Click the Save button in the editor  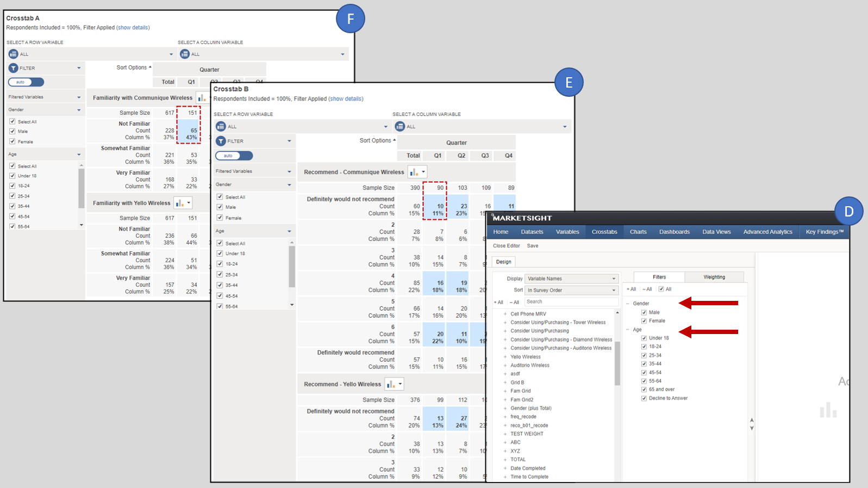click(533, 246)
